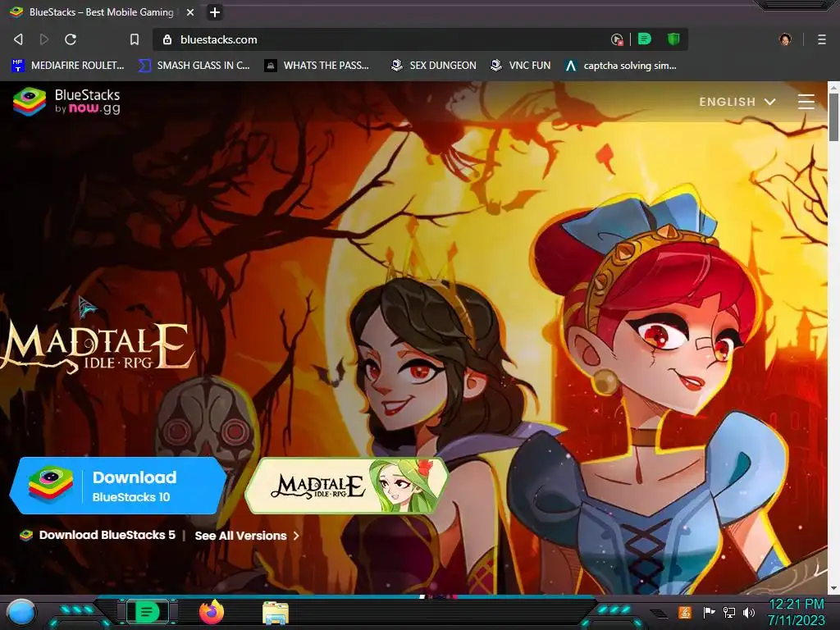
Task: Launch Firefox from the taskbar
Action: [x=212, y=612]
